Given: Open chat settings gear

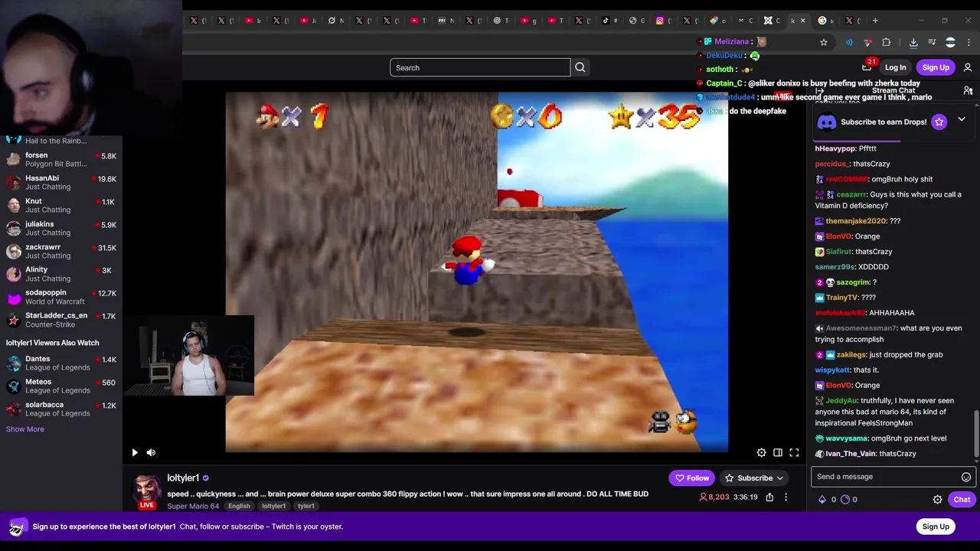Looking at the screenshot, I should 937,500.
